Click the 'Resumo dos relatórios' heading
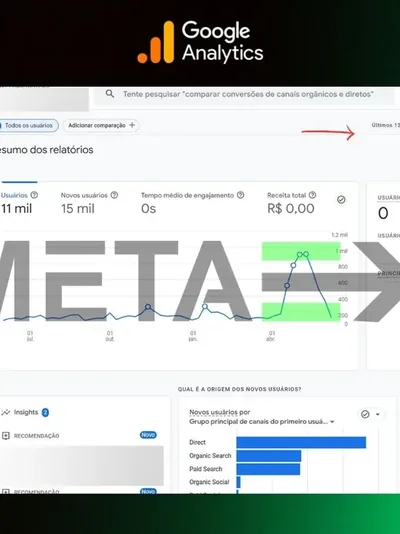Screen dimensions: 400x534 point(47,150)
